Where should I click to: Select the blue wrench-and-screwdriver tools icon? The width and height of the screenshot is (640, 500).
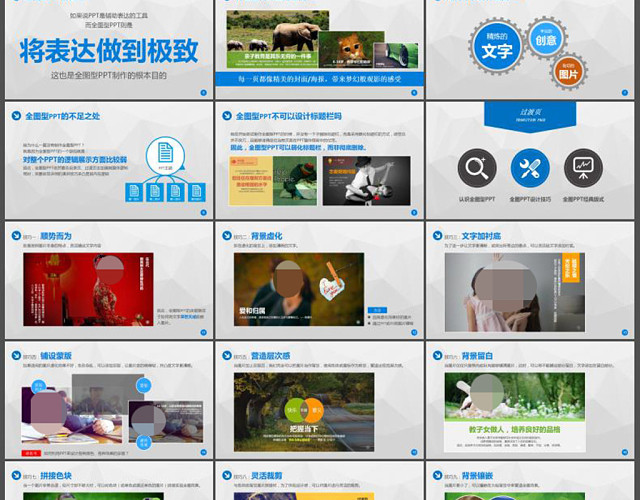(x=530, y=168)
